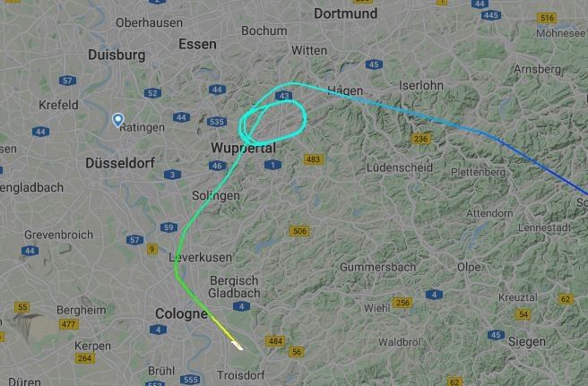Image resolution: width=588 pixels, height=386 pixels.
Task: Select the aircraft icon at the flight track's end
Action: pyautogui.click(x=237, y=345)
